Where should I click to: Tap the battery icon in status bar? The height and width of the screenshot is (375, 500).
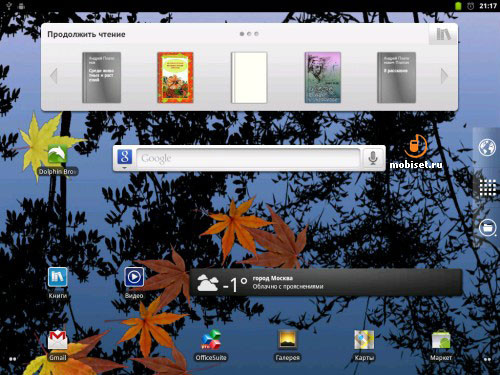coord(458,6)
